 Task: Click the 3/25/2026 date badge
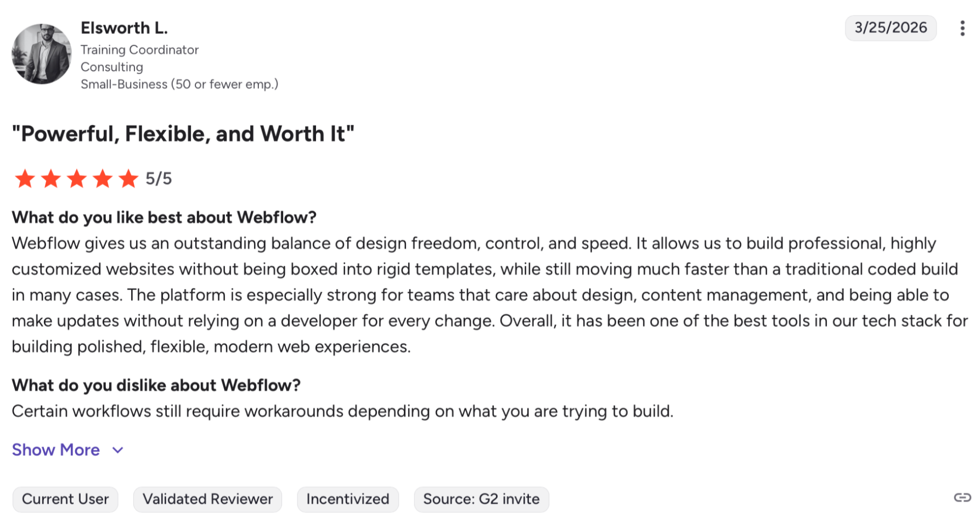pos(890,28)
